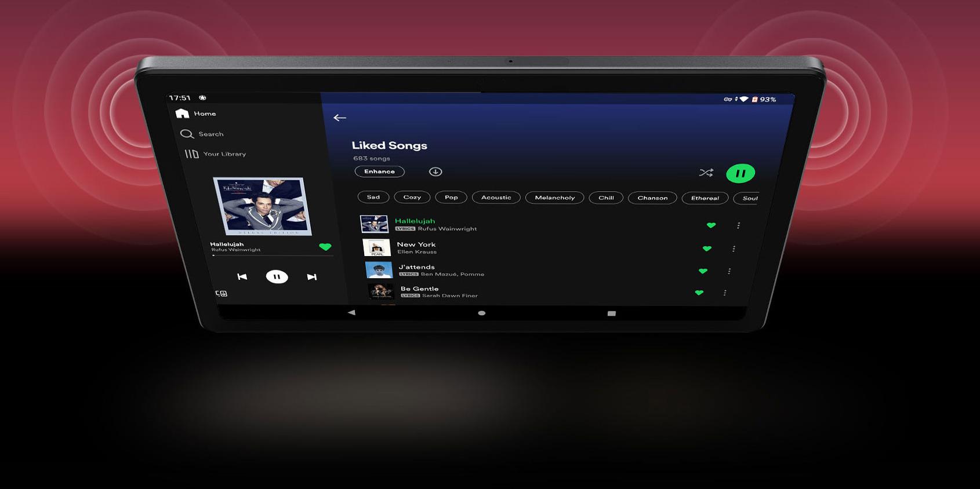Toggle shuffle playback
This screenshot has height=489, width=980.
[x=706, y=173]
